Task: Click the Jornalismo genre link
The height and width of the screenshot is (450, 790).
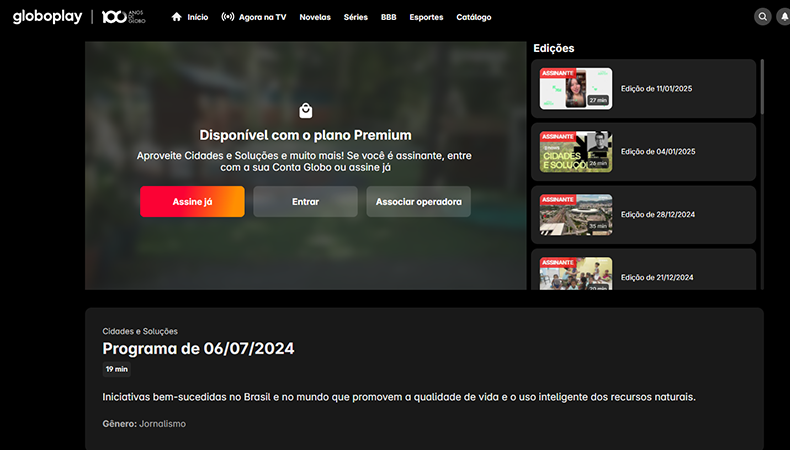Action: 162,424
